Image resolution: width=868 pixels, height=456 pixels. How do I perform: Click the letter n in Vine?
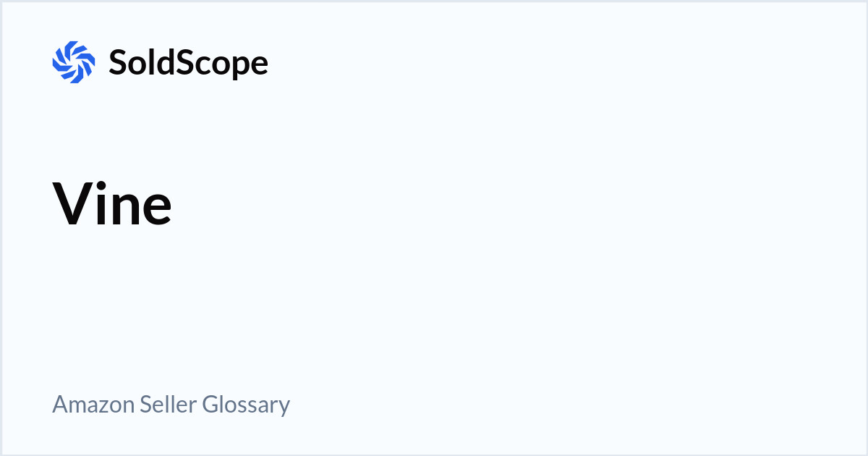coord(124,207)
